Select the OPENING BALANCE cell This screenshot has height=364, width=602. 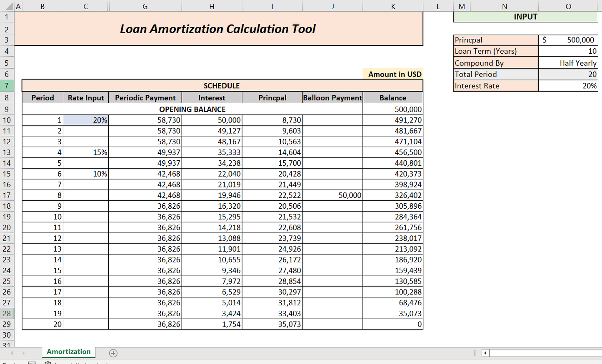coord(192,110)
